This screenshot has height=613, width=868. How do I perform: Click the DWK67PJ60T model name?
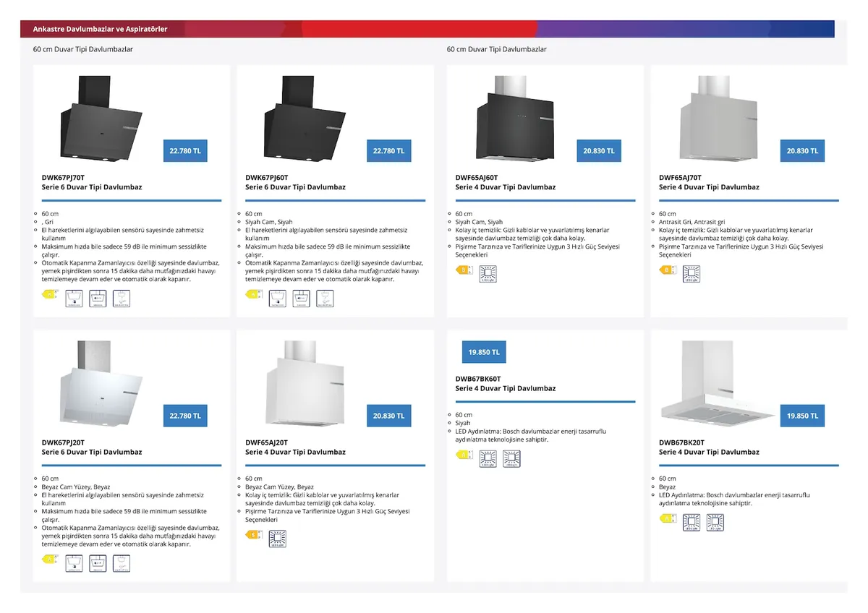(x=267, y=177)
